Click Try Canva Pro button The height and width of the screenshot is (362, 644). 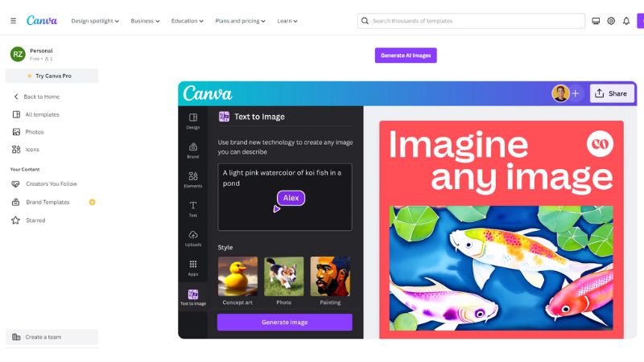tap(52, 76)
